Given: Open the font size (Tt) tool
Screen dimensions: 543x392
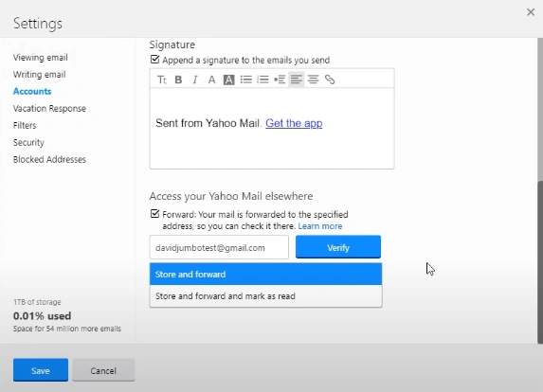Looking at the screenshot, I should [162, 80].
